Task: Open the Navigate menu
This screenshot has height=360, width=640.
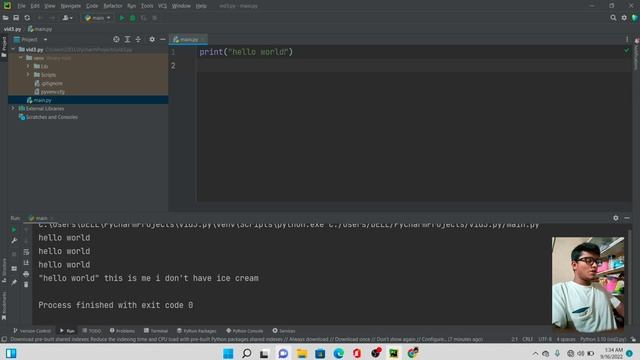Action: click(x=71, y=6)
